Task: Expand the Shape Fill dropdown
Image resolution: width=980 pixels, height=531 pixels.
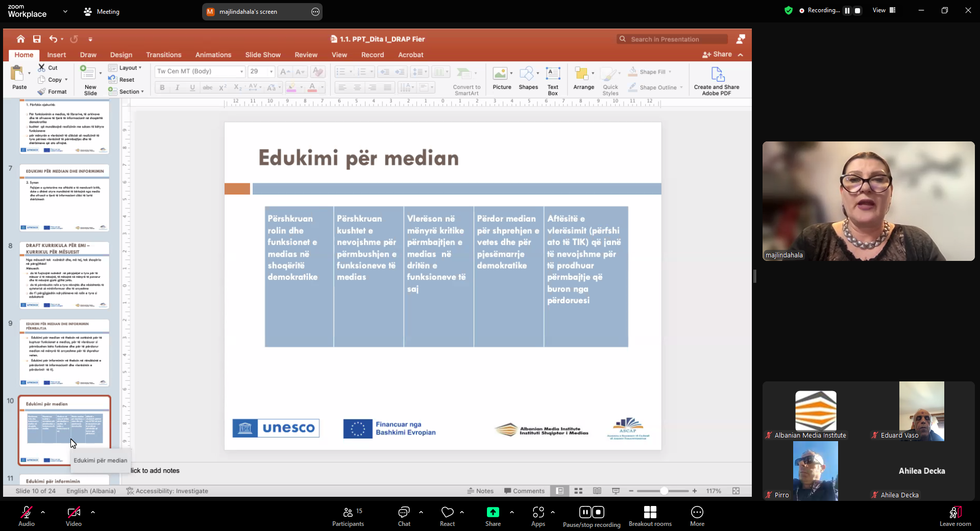Action: (x=670, y=72)
